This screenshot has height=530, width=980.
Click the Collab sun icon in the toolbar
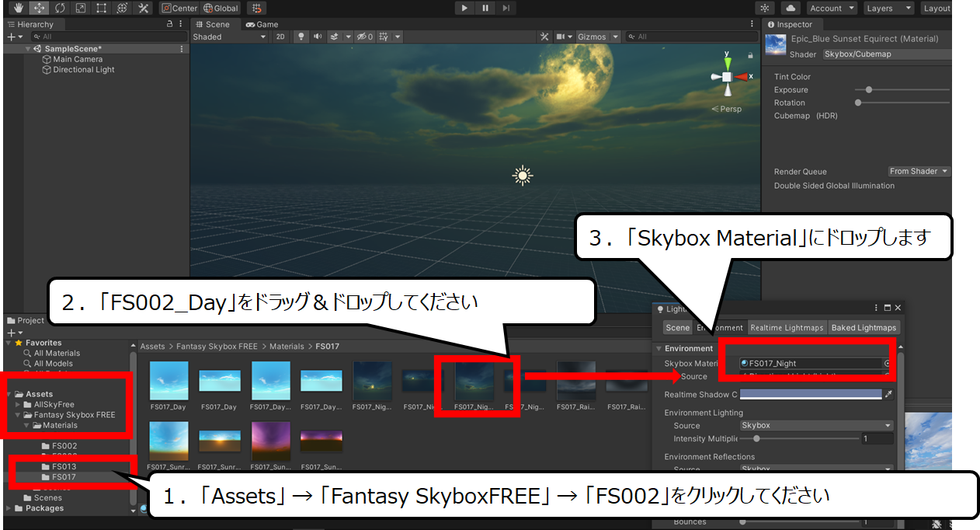pos(766,8)
